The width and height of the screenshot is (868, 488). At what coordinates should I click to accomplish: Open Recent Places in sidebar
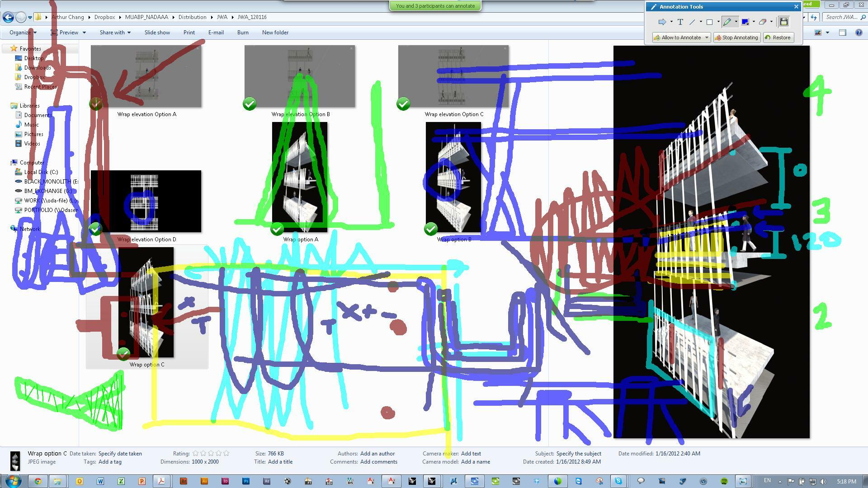pos(40,87)
